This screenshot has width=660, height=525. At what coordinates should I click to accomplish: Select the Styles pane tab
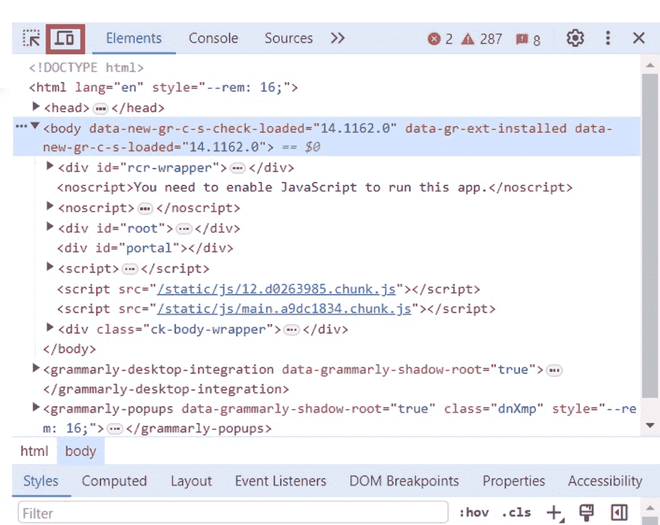pyautogui.click(x=41, y=481)
